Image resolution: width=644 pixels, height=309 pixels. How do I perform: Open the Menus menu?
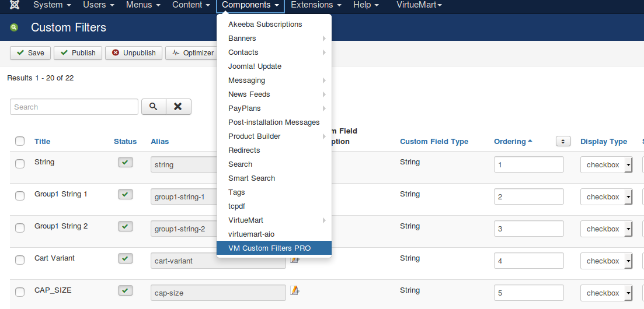click(x=144, y=5)
